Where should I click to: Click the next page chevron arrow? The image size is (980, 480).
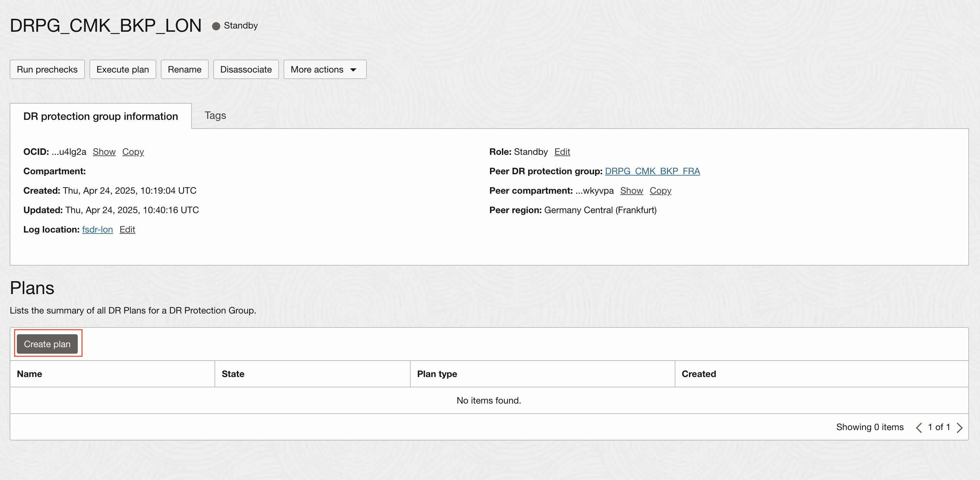[960, 428]
